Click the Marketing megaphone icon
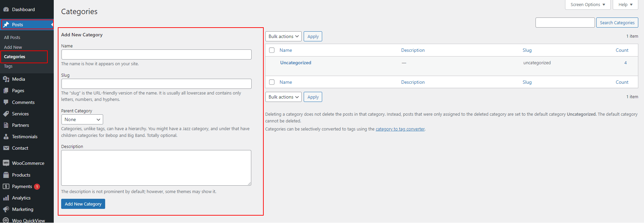The image size is (644, 223). [6, 209]
